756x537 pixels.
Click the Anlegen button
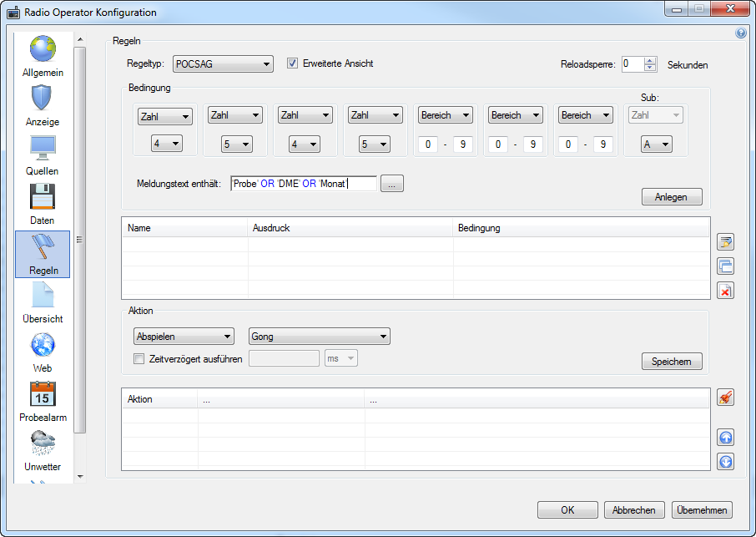tap(672, 197)
